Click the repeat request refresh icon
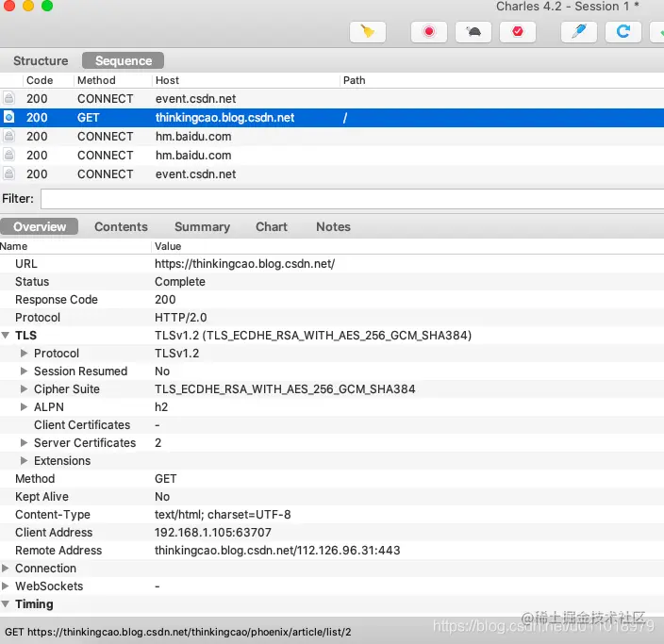This screenshot has height=644, width=664. pyautogui.click(x=622, y=32)
